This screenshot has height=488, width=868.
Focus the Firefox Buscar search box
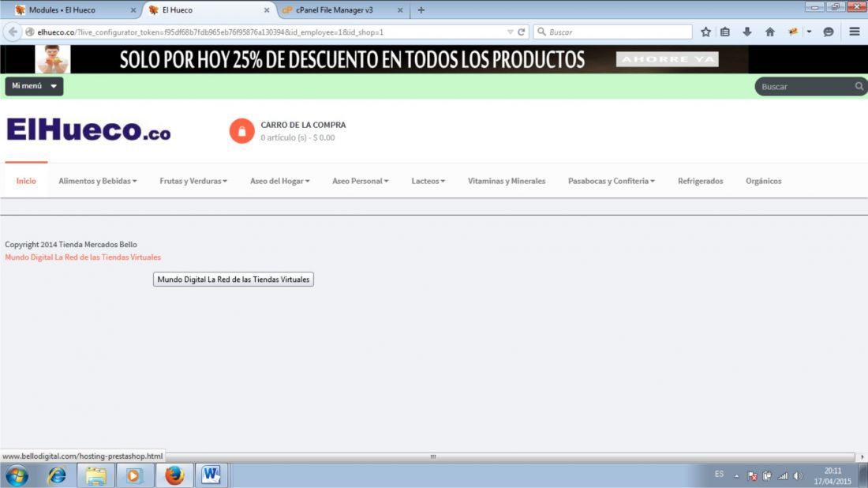point(613,32)
